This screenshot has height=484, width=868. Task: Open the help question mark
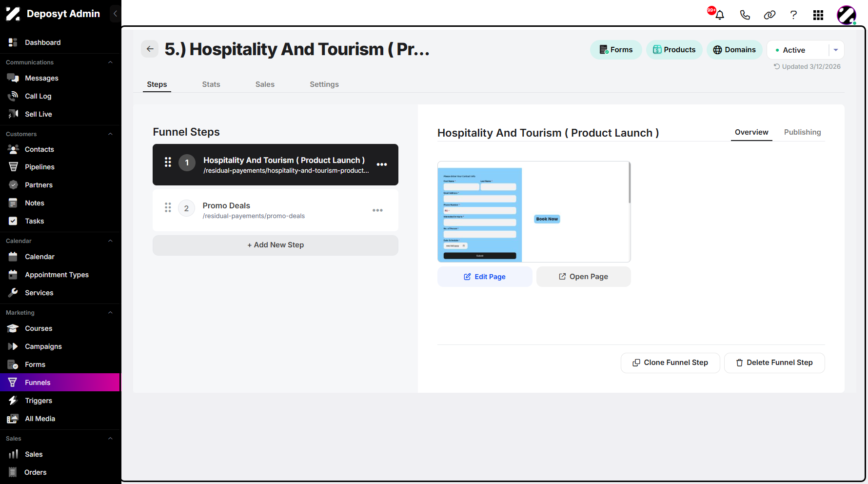coord(793,15)
